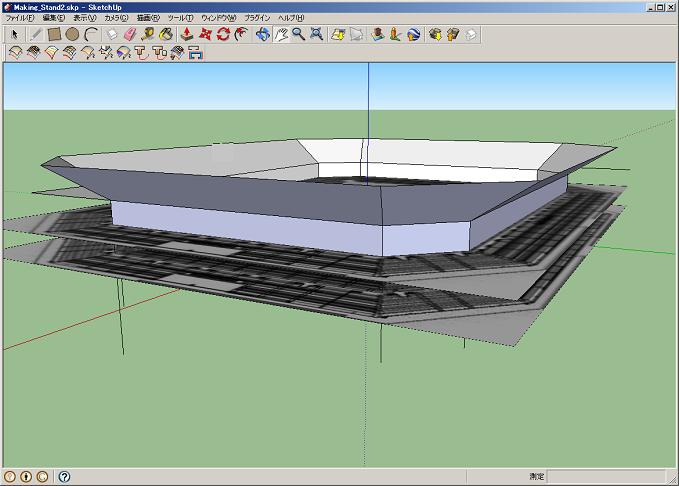Select the Rotate tool
The height and width of the screenshot is (486, 679).
(223, 34)
